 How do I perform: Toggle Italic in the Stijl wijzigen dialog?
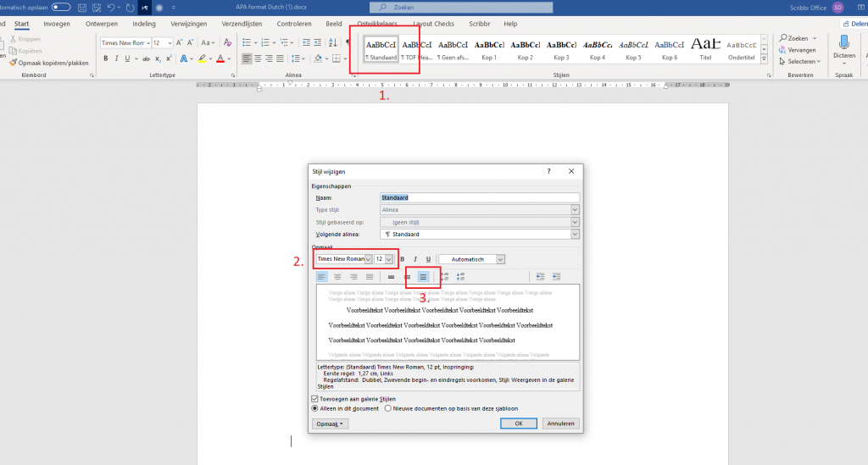point(415,259)
